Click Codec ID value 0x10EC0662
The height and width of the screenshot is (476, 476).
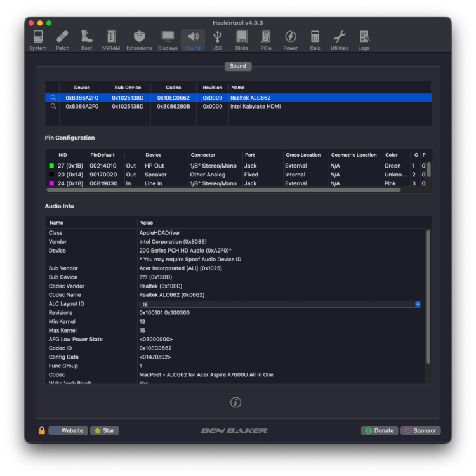tap(155, 348)
